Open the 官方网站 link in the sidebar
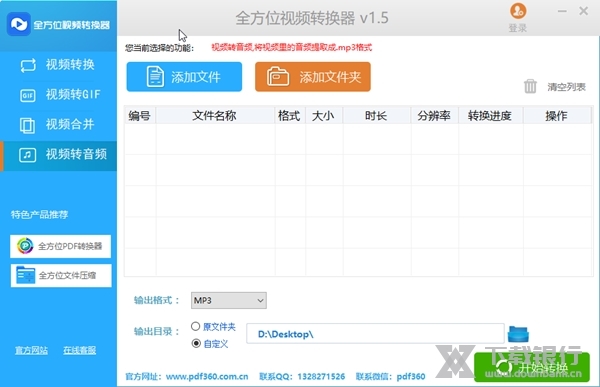Image resolution: width=600 pixels, height=387 pixels. point(31,350)
